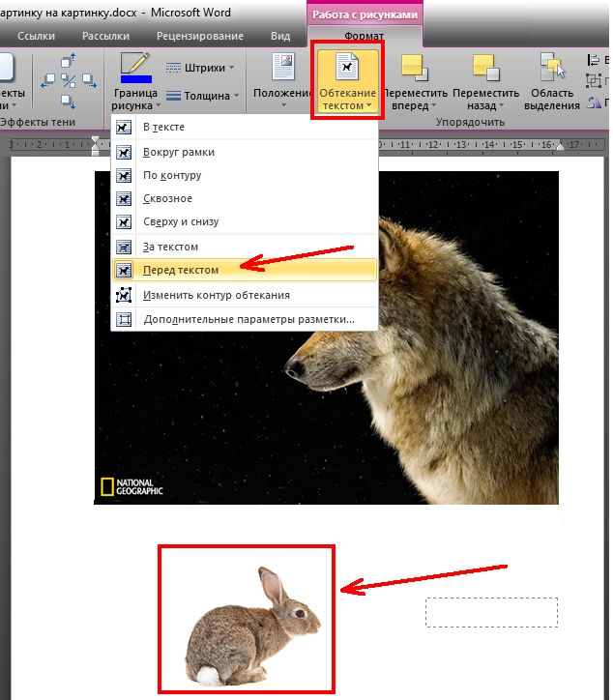Click the group objects icon
Viewport: 613px width, 700px height.
pos(593,81)
